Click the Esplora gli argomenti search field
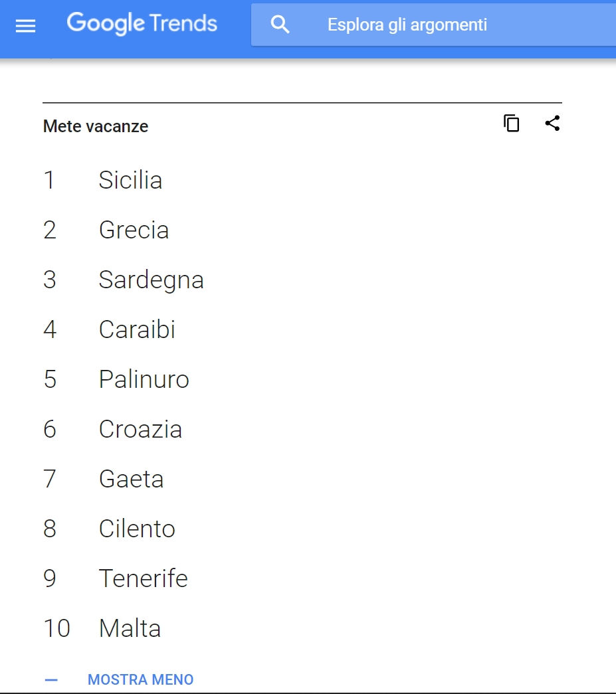Image resolution: width=616 pixels, height=694 pixels. [433, 25]
